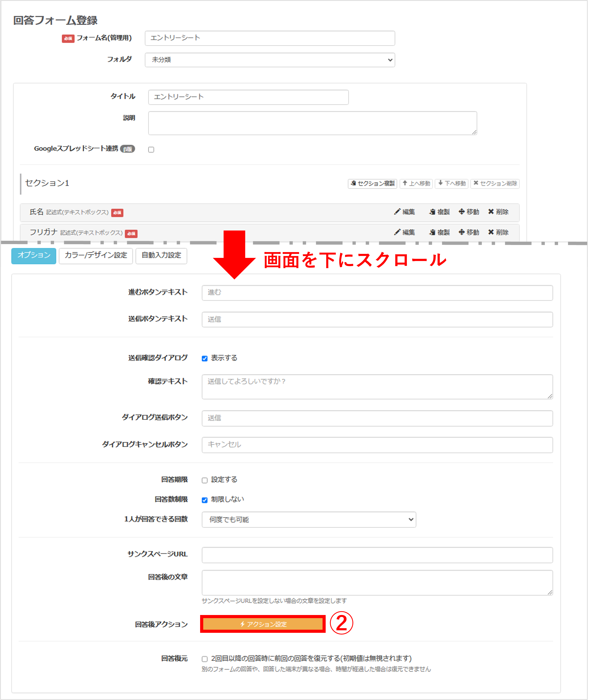The image size is (589, 700).
Task: Enable 回答復元 checkbox
Action: pyautogui.click(x=205, y=659)
